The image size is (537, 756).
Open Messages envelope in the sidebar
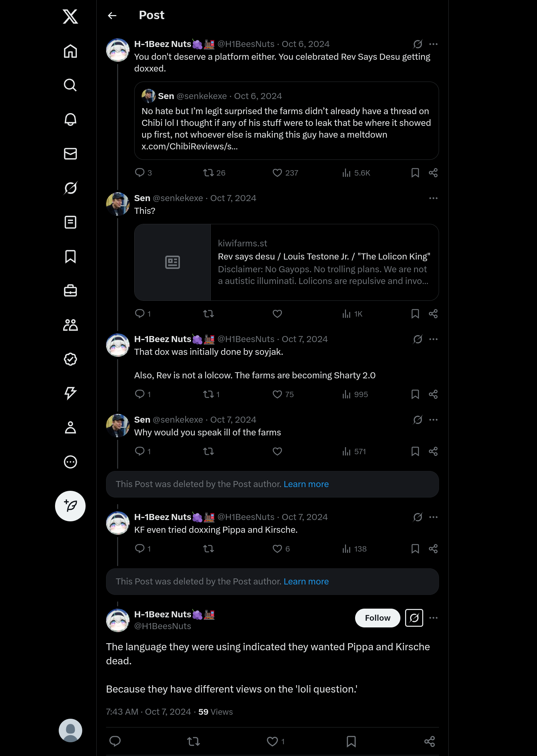click(70, 154)
